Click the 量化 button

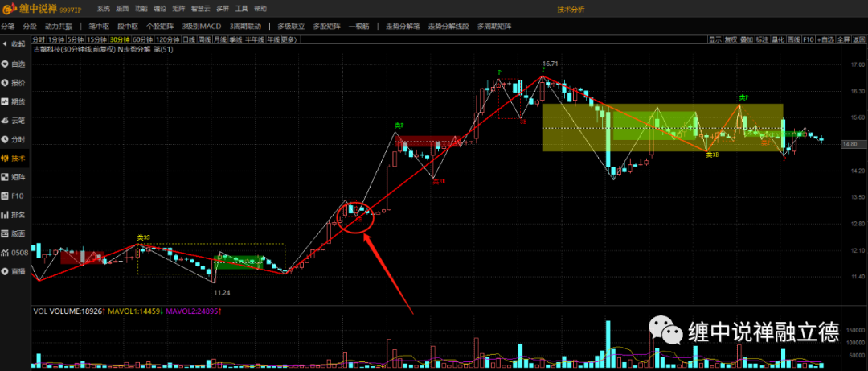tap(778, 39)
